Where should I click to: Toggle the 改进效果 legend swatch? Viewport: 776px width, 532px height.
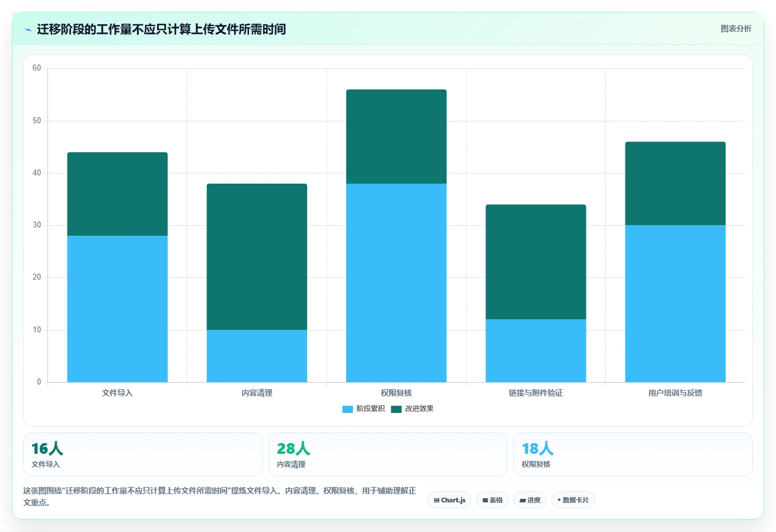point(396,409)
